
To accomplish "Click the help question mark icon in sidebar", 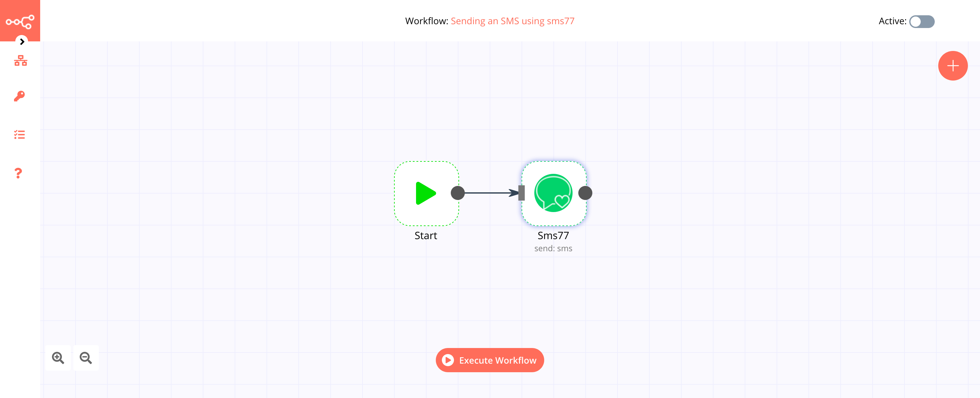I will 18,173.
